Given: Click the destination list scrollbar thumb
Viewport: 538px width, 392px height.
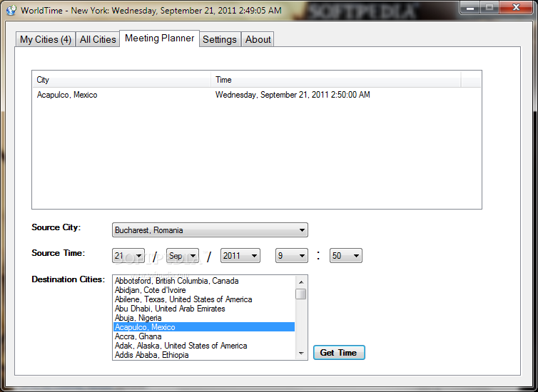Looking at the screenshot, I should click(x=301, y=294).
